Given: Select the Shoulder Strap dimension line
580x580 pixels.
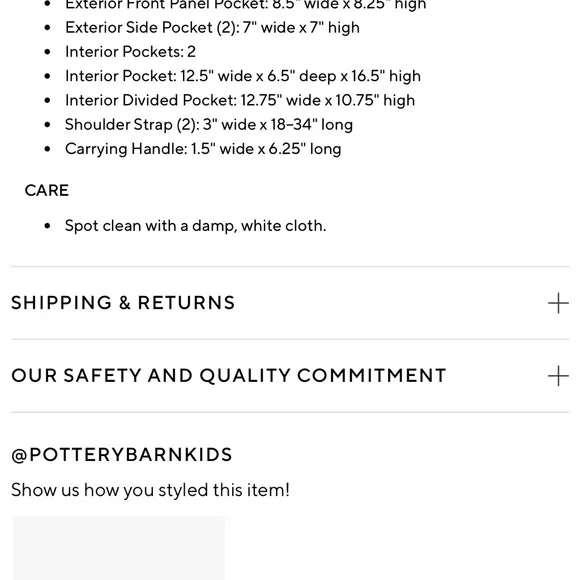Looking at the screenshot, I should click(209, 125).
